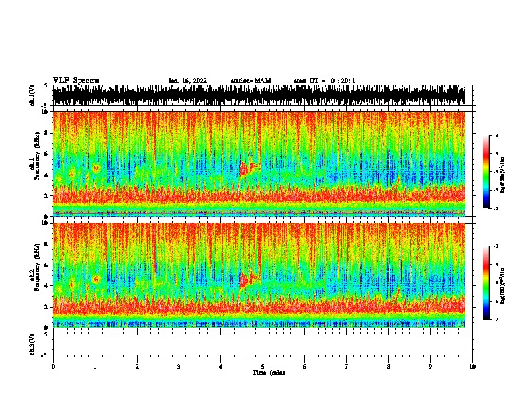Click the 'ch.1(V)' axis label
Image resolution: width=532 pixels, height=411 pixels.
[32, 95]
